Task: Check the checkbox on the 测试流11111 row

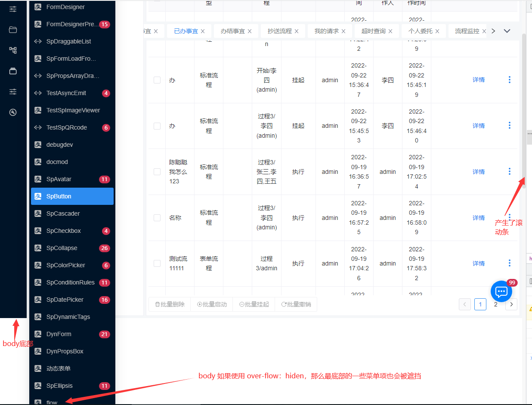Action: [x=157, y=263]
